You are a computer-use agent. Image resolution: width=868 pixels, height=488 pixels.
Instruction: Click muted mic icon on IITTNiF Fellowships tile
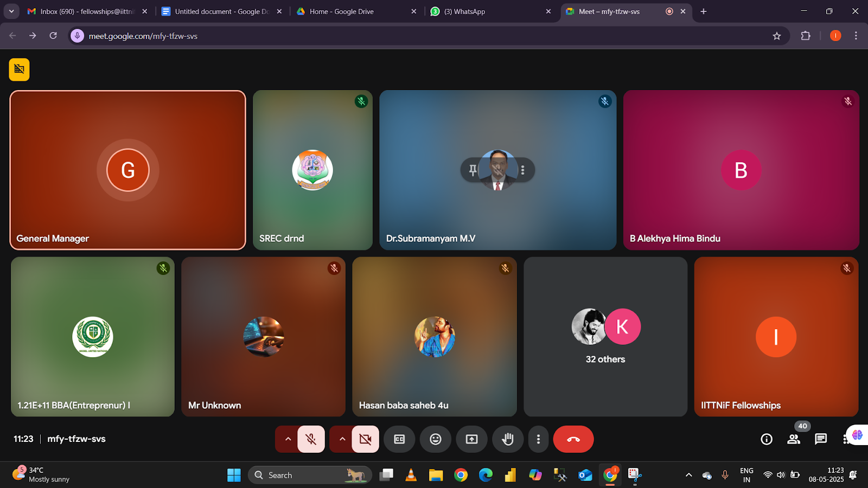tap(847, 268)
